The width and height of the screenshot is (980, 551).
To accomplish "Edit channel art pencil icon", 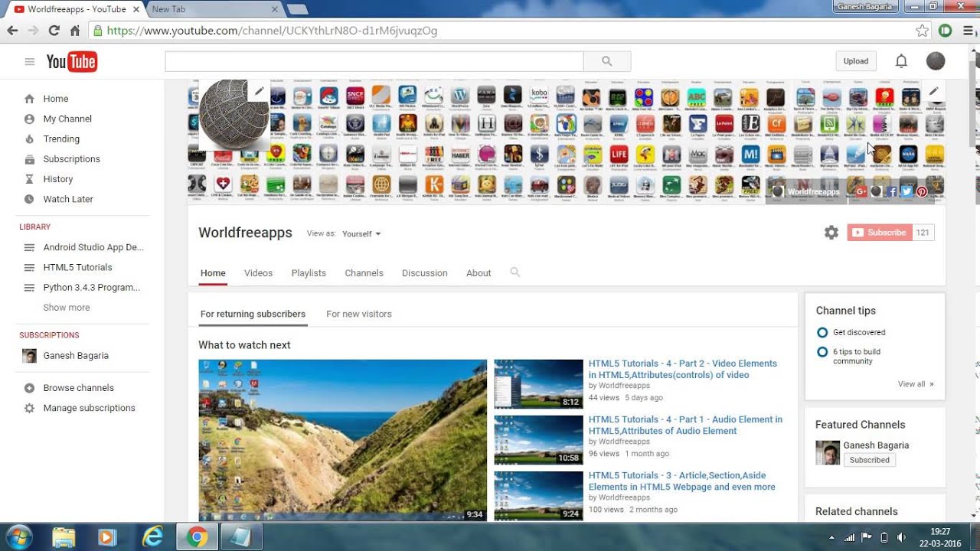I will pyautogui.click(x=934, y=91).
